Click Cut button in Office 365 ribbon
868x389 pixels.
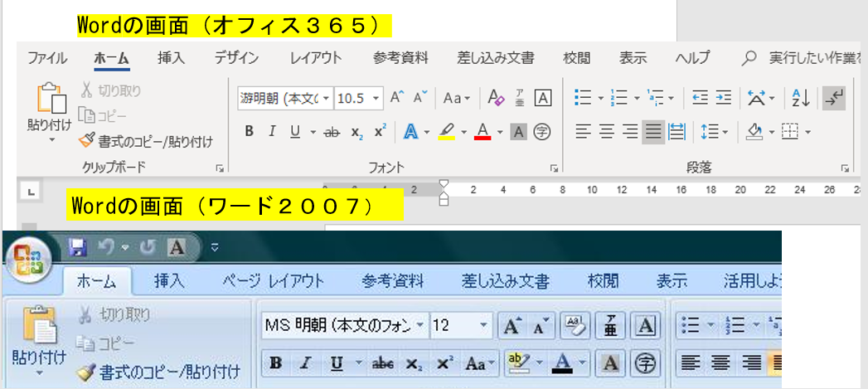(x=111, y=90)
